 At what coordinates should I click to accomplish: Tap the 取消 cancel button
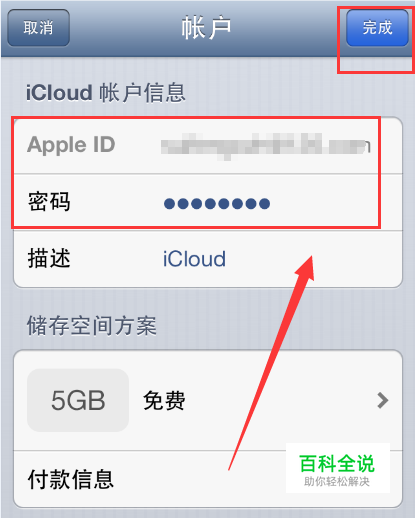pyautogui.click(x=38, y=28)
